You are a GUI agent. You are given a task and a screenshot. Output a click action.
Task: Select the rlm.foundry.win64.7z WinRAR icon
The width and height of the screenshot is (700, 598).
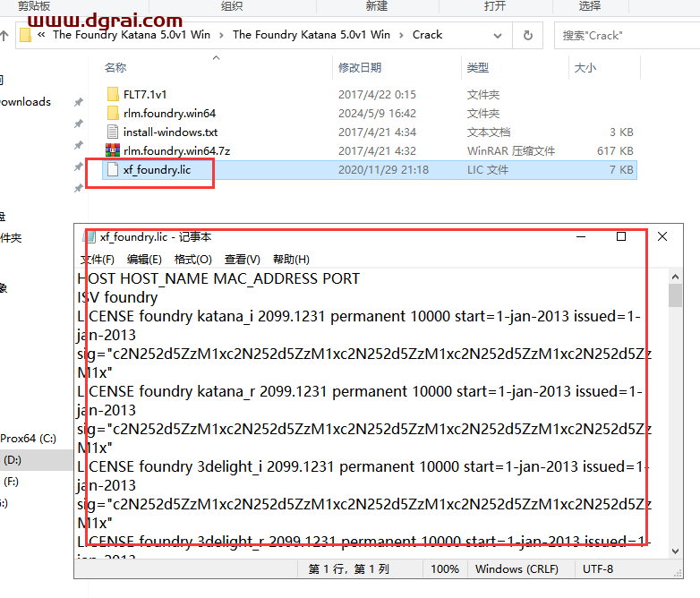point(113,150)
